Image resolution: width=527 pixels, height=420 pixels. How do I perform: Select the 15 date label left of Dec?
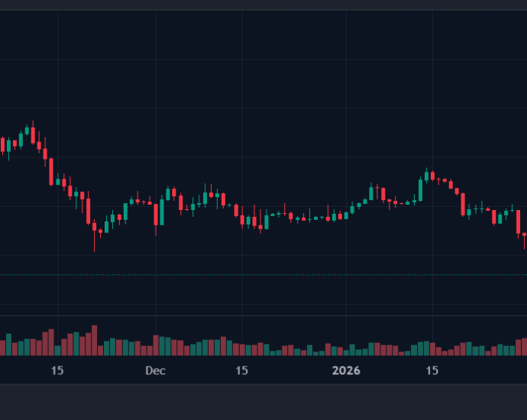(57, 371)
